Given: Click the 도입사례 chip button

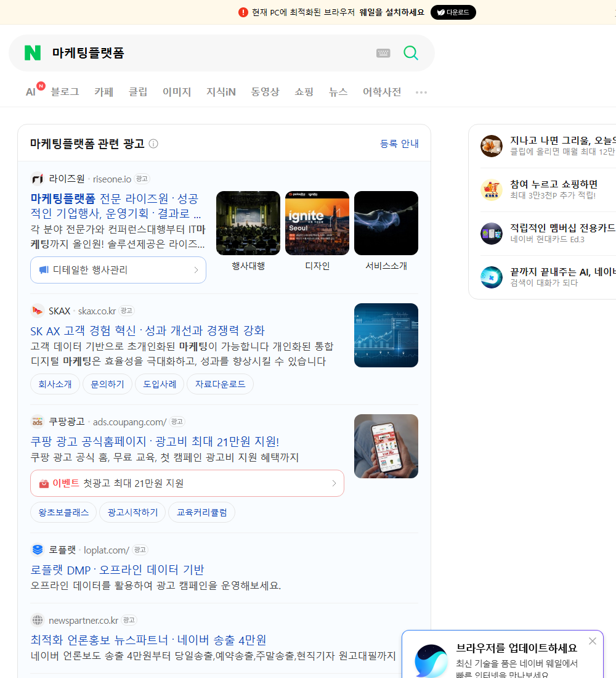Looking at the screenshot, I should (160, 384).
